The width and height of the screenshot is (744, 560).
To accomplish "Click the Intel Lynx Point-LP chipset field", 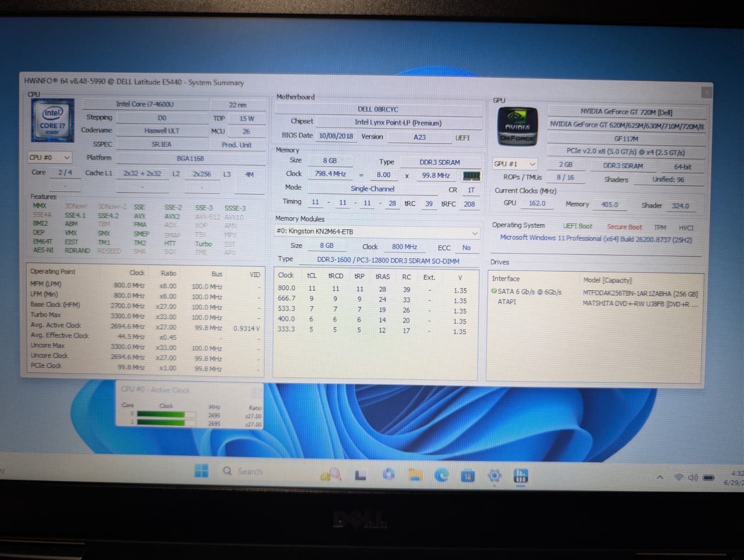I will (x=398, y=123).
